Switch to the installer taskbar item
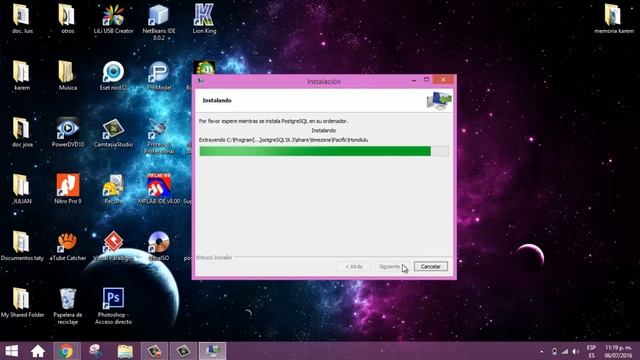Screen dimensions: 640x360 [213, 351]
